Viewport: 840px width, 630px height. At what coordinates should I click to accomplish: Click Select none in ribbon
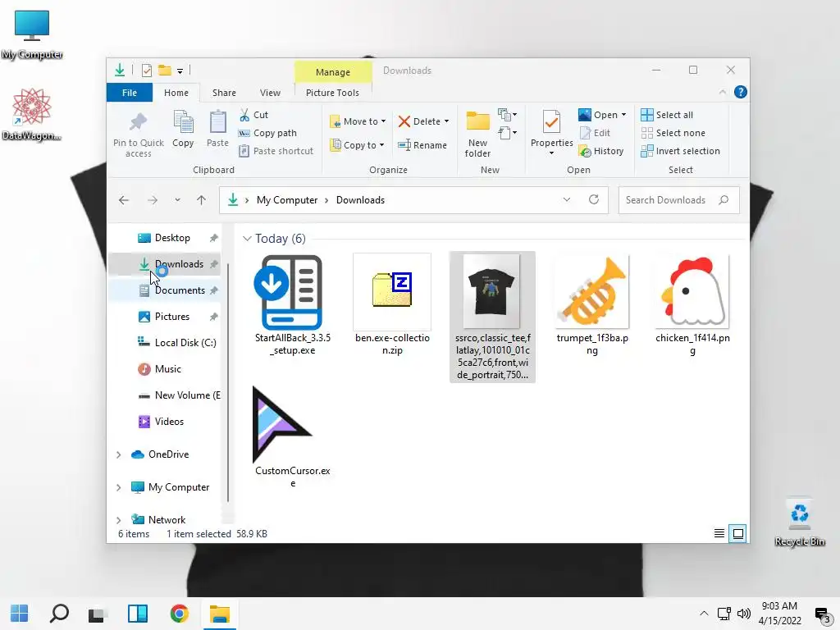pos(673,133)
